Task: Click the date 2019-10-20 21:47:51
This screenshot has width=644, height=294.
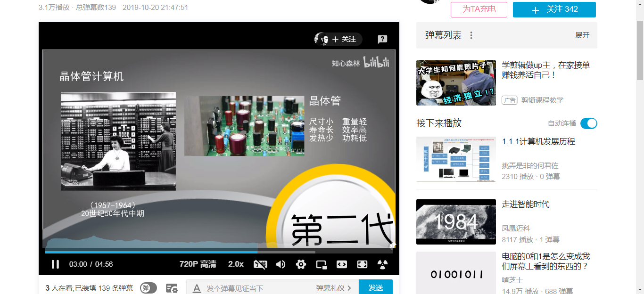Action: [x=155, y=8]
